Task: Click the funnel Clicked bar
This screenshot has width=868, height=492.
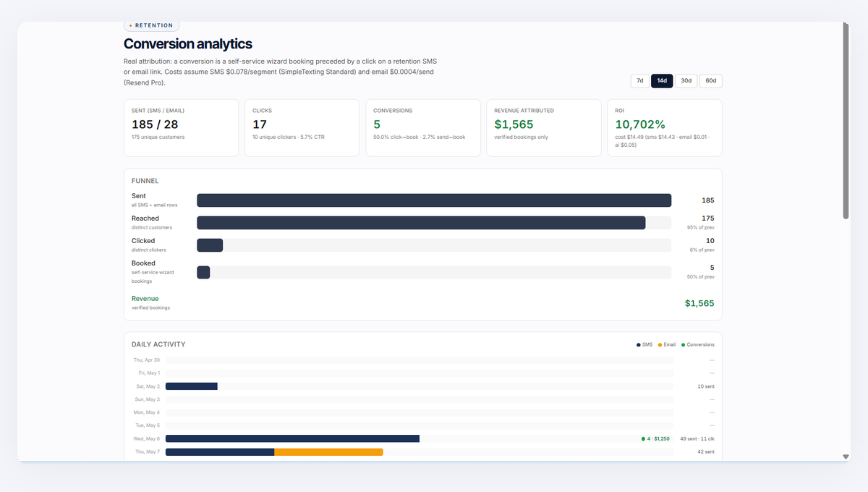Action: (x=210, y=245)
